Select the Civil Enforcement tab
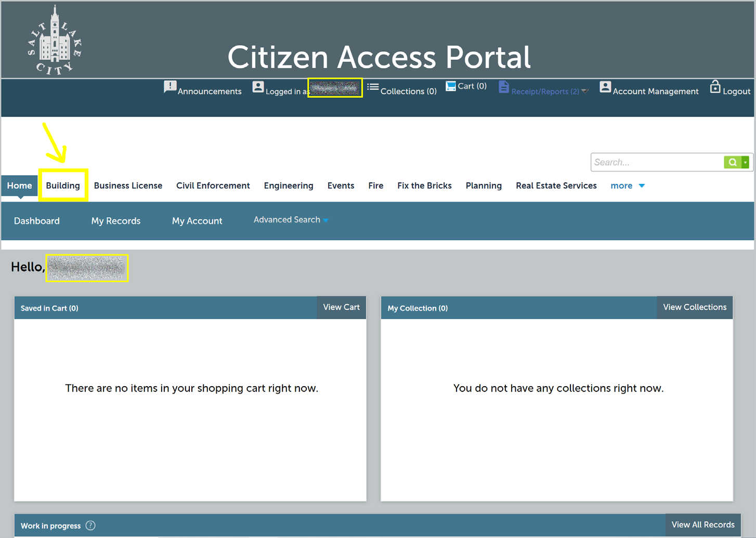The image size is (756, 538). click(213, 186)
